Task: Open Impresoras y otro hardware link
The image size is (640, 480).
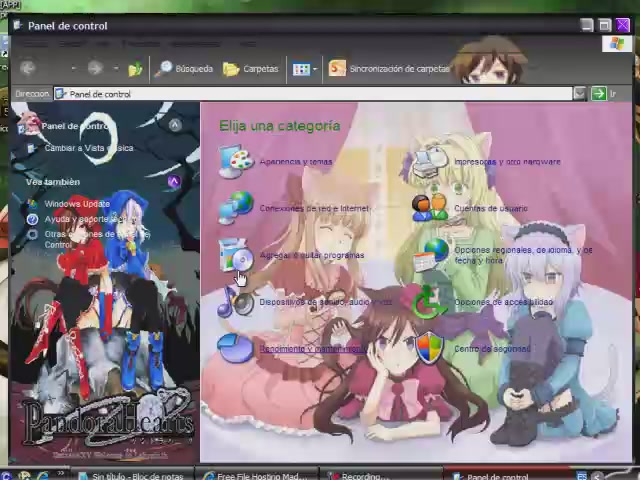Action: pos(507,162)
